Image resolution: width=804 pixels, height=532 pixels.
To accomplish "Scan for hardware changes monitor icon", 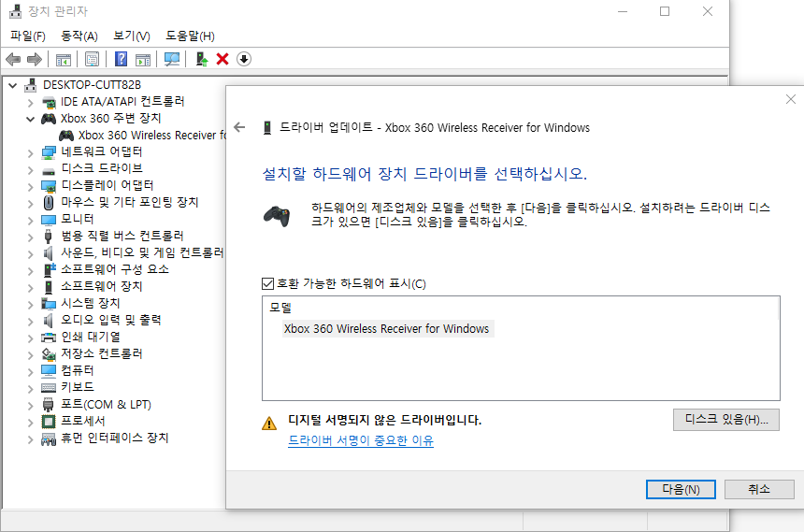I will 172,60.
